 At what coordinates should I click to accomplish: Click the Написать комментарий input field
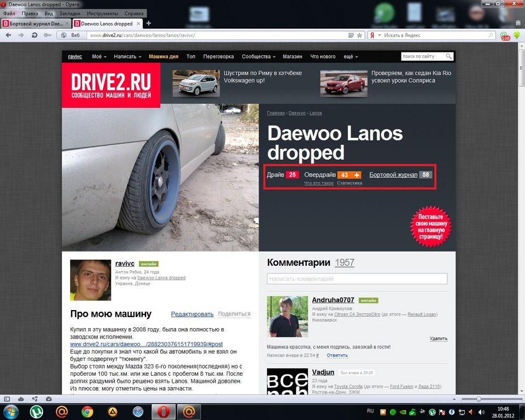[x=357, y=279]
